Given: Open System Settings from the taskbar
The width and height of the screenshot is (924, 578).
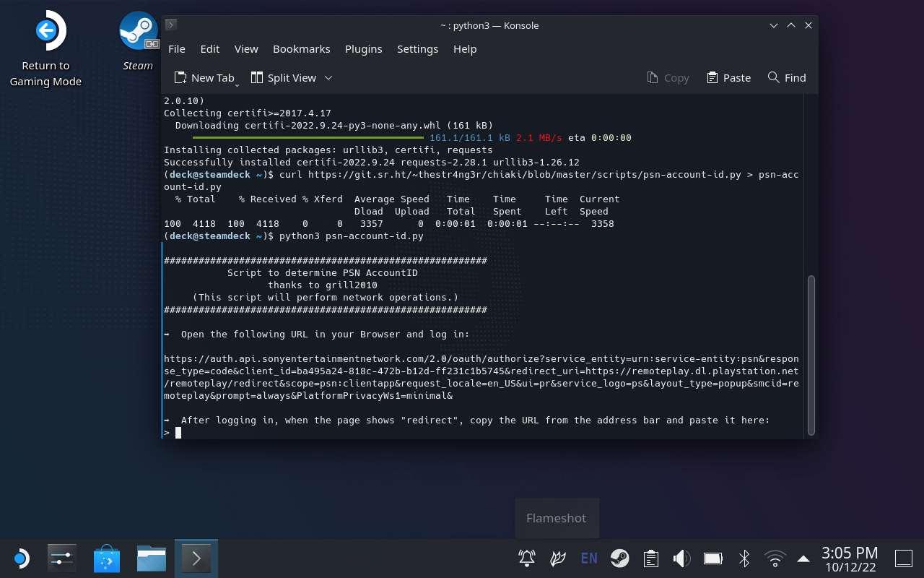Looking at the screenshot, I should (62, 558).
